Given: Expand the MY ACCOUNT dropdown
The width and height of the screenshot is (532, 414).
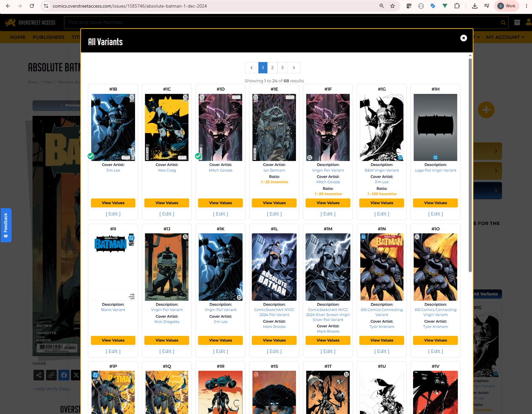Looking at the screenshot, I should (x=505, y=37).
